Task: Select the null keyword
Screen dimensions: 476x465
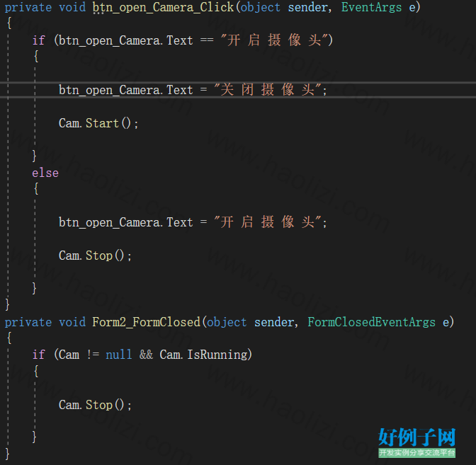Action: point(119,355)
